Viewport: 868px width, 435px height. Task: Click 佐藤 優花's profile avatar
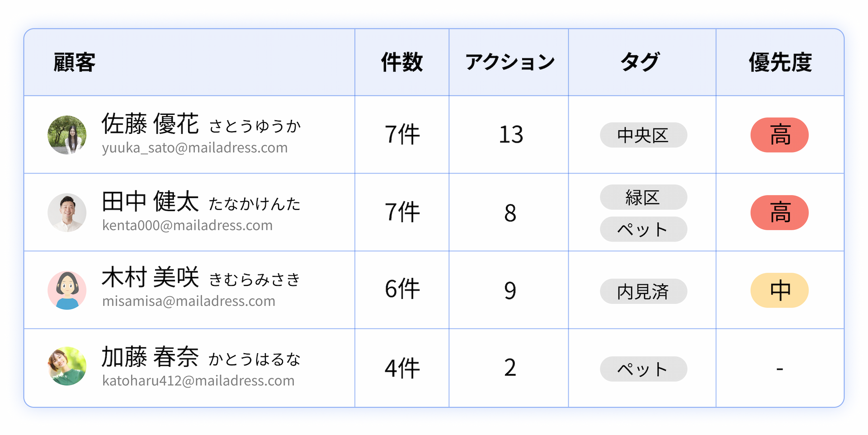pos(67,135)
